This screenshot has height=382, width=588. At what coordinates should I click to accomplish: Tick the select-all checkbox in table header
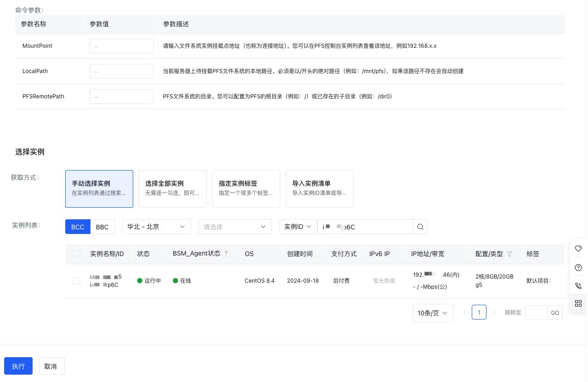[x=77, y=254]
